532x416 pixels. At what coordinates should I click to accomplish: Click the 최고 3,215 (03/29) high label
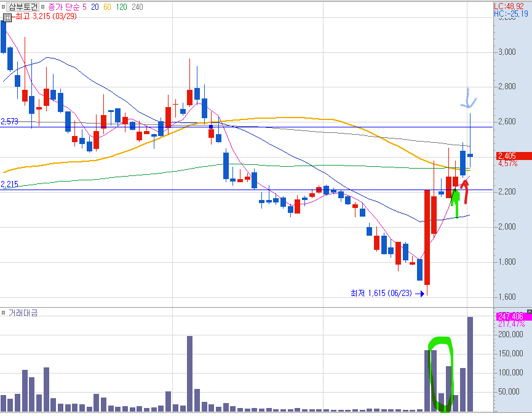click(46, 16)
